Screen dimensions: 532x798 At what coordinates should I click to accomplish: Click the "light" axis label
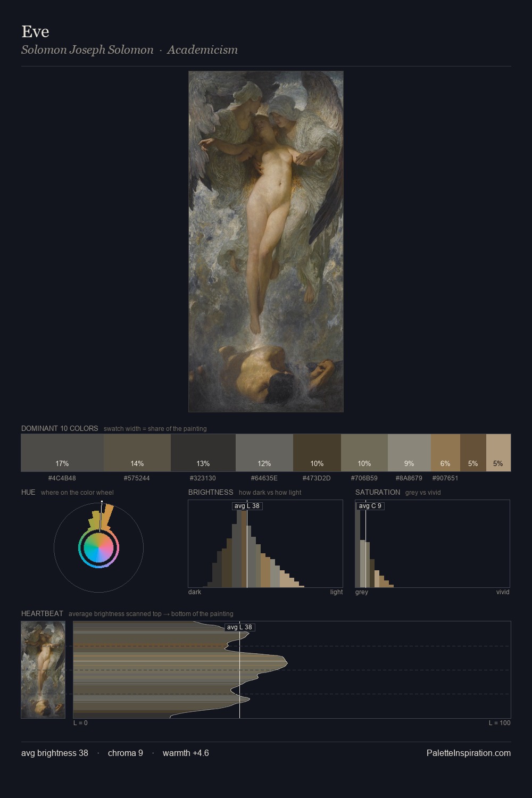(336, 592)
